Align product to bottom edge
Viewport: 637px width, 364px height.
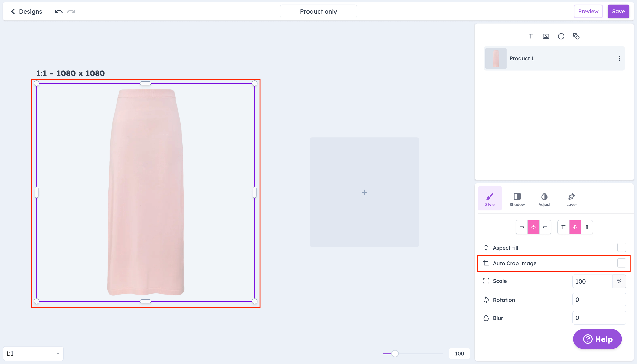tap(587, 227)
